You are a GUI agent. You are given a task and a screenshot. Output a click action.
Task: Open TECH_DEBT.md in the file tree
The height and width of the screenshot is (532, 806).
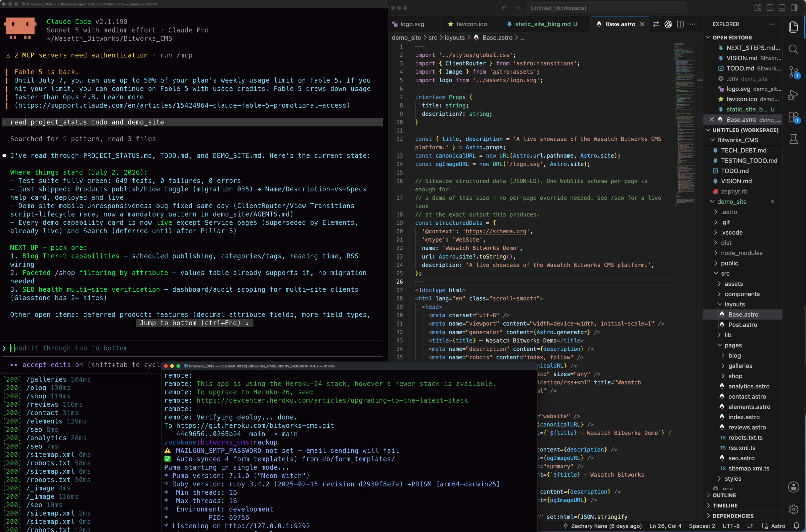(743, 150)
